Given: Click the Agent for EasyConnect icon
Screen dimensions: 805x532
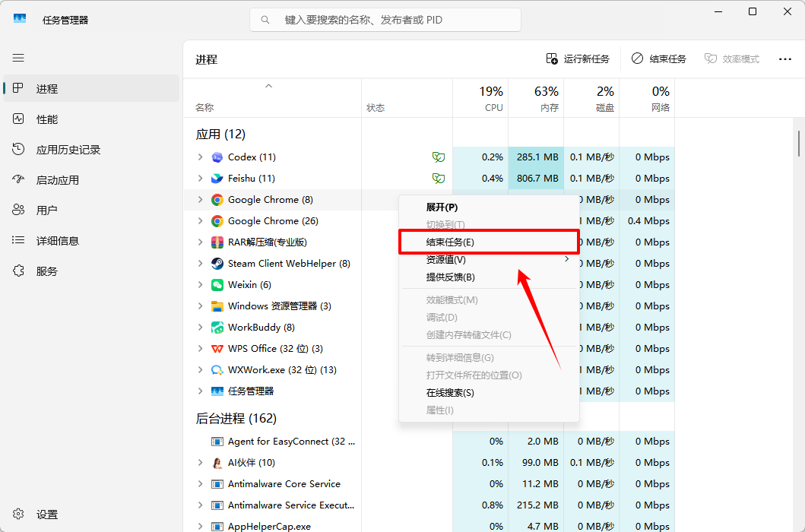Looking at the screenshot, I should pos(217,442).
